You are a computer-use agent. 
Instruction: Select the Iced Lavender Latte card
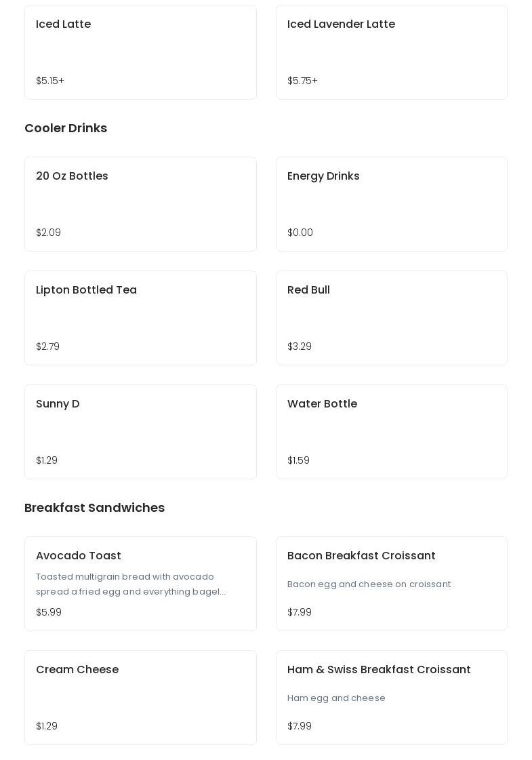coord(392,52)
